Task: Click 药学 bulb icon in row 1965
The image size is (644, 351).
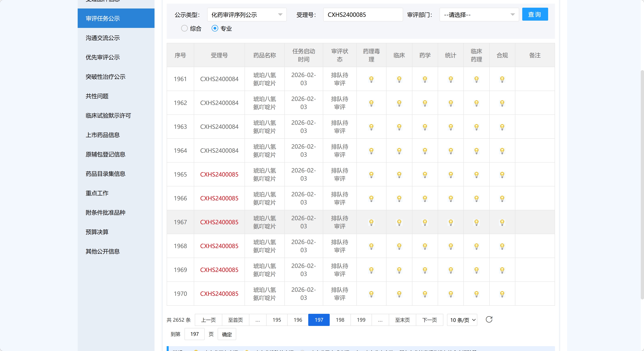Action: coord(425,175)
